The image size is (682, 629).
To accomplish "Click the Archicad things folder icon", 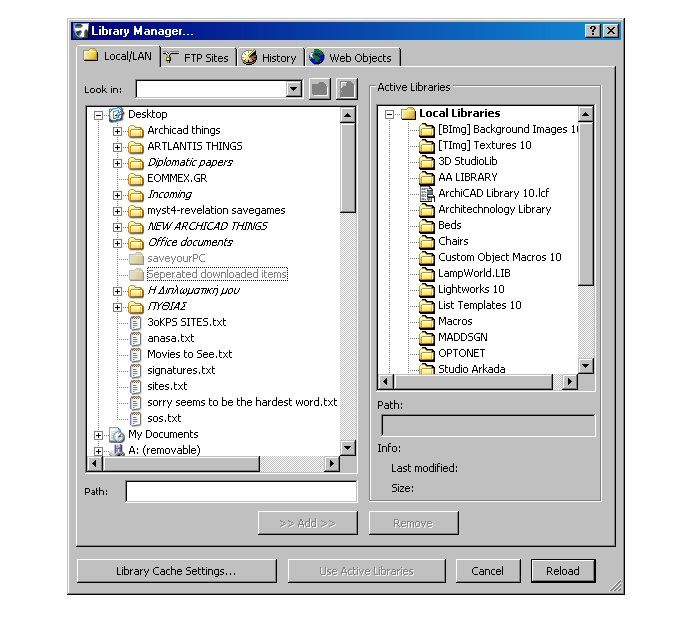I will (136, 130).
